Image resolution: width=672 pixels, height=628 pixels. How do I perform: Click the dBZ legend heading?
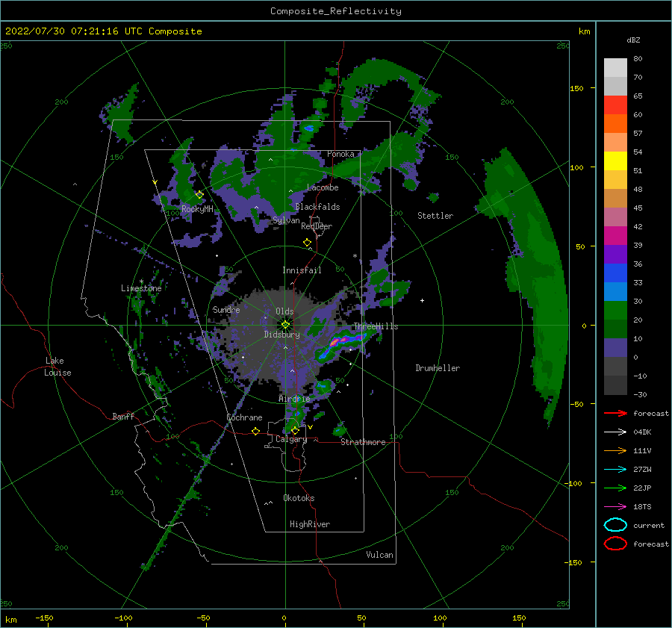click(633, 40)
